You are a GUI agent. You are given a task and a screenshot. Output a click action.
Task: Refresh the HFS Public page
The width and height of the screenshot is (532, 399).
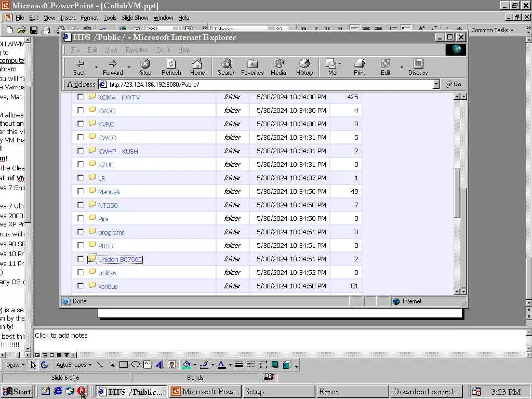(171, 67)
